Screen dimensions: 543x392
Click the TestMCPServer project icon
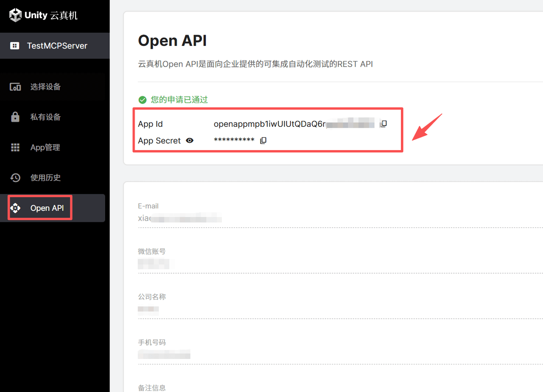click(x=15, y=46)
